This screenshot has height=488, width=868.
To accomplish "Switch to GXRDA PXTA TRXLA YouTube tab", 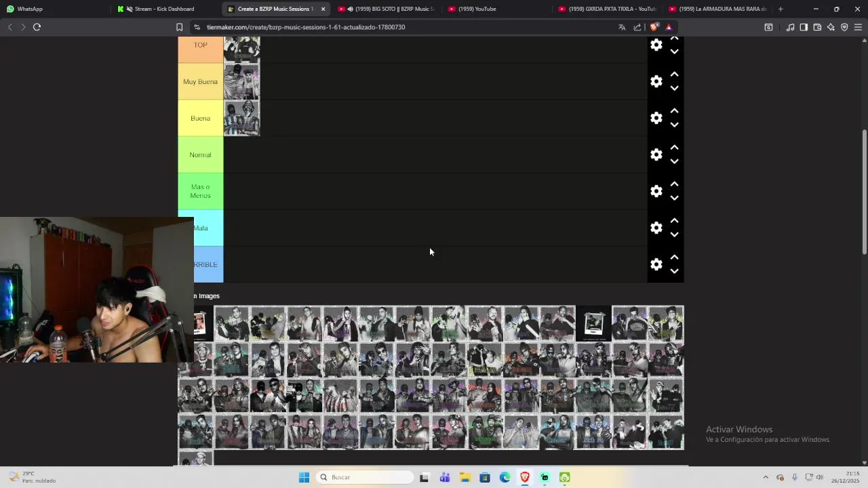I will [606, 9].
